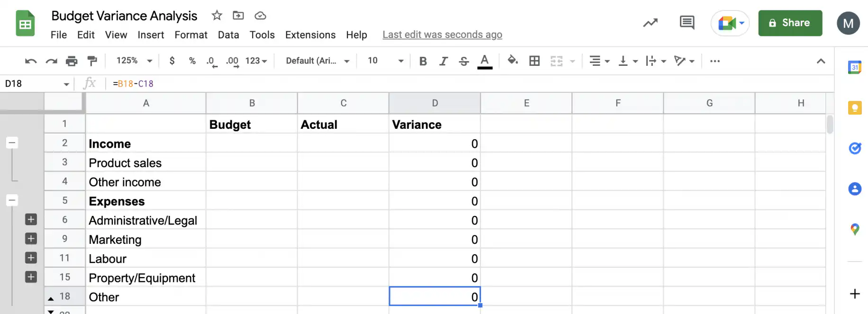Viewport: 868px width, 314px height.
Task: Open Google Keep in the side panel
Action: point(855,108)
